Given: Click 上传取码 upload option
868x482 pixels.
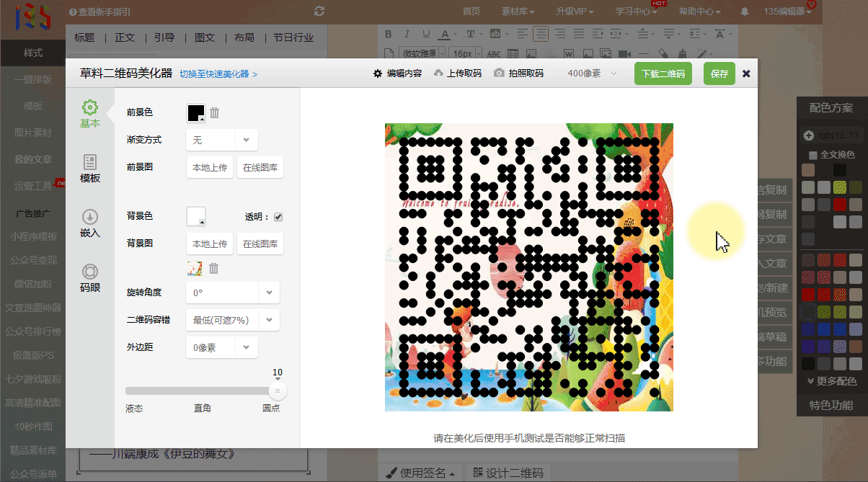Looking at the screenshot, I should (x=457, y=73).
